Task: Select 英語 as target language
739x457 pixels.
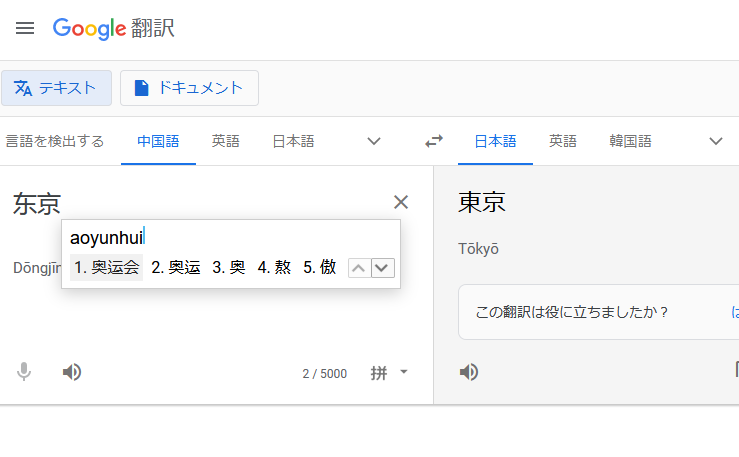Action: click(563, 141)
